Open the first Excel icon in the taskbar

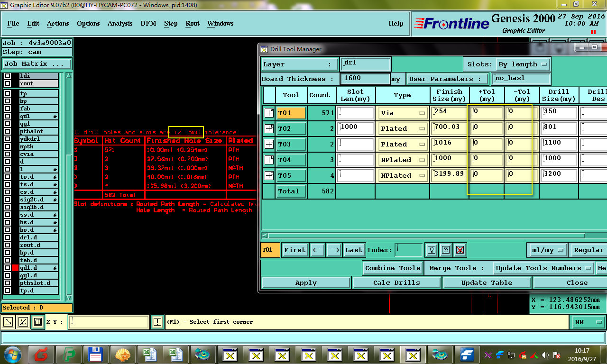click(x=149, y=355)
